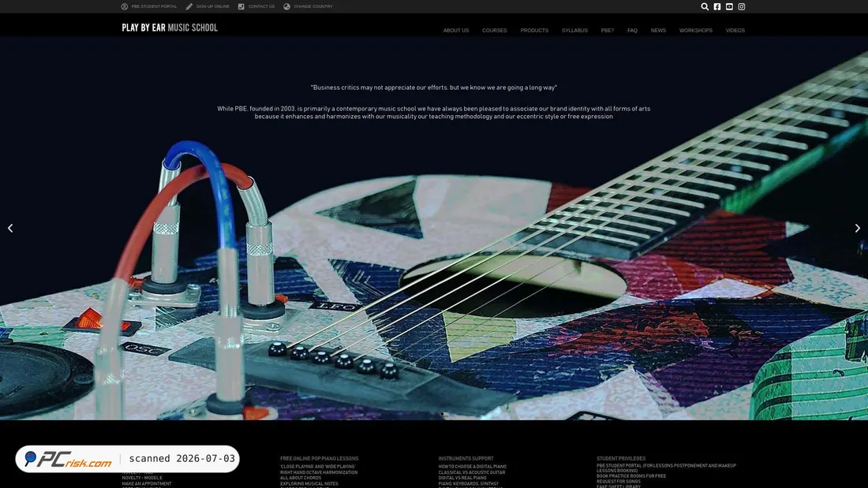Open the Courses menu
This screenshot has width=868, height=488.
494,31
